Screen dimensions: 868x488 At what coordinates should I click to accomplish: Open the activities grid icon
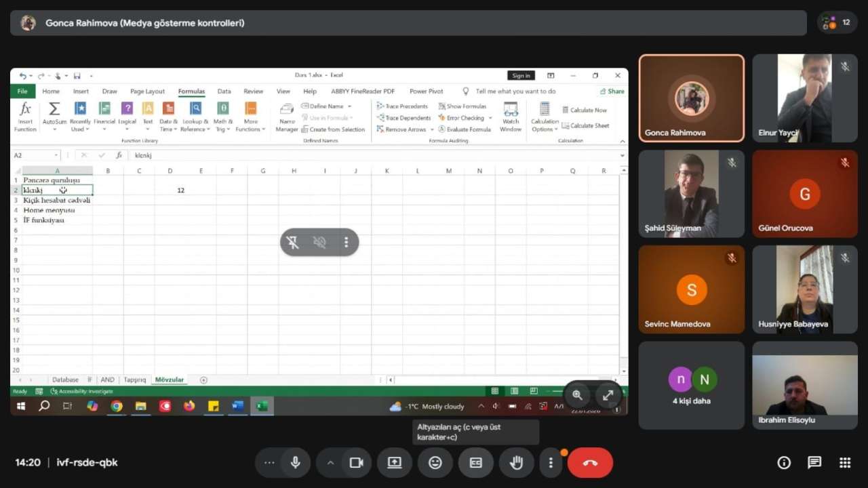[845, 463]
